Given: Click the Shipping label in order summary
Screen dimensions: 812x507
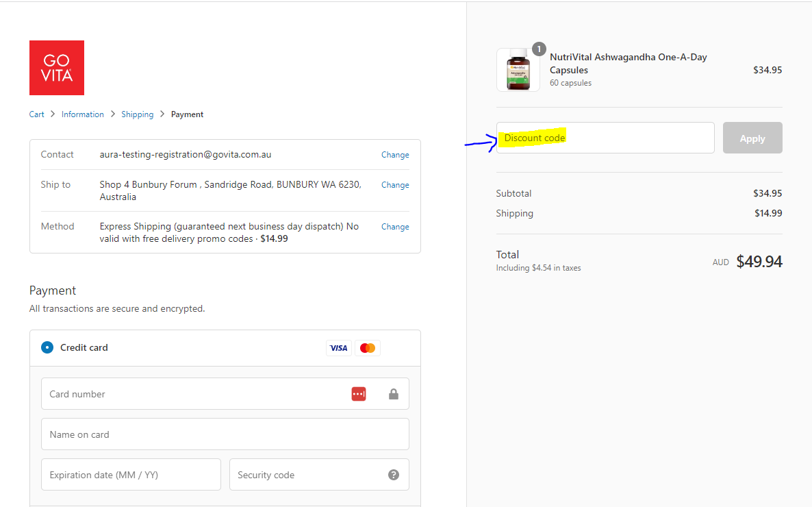Looking at the screenshot, I should 514,214.
